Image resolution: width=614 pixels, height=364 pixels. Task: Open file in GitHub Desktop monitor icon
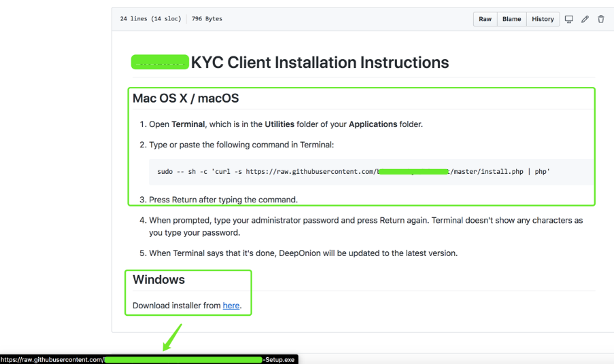pos(569,19)
